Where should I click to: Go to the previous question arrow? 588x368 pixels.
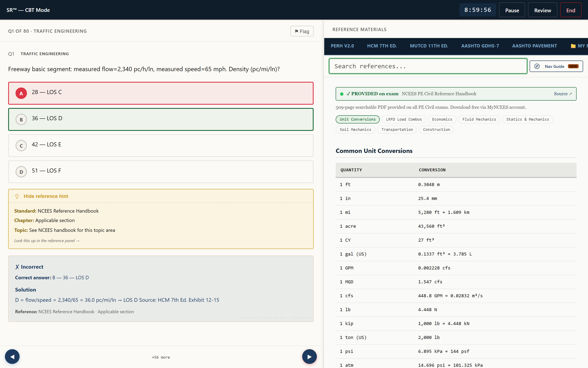pos(12,357)
